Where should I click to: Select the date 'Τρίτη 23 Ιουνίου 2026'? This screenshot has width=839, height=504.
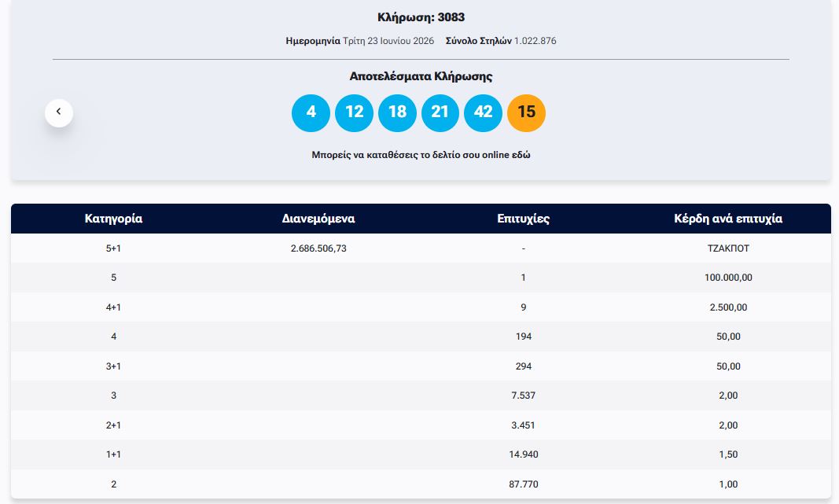(x=388, y=41)
